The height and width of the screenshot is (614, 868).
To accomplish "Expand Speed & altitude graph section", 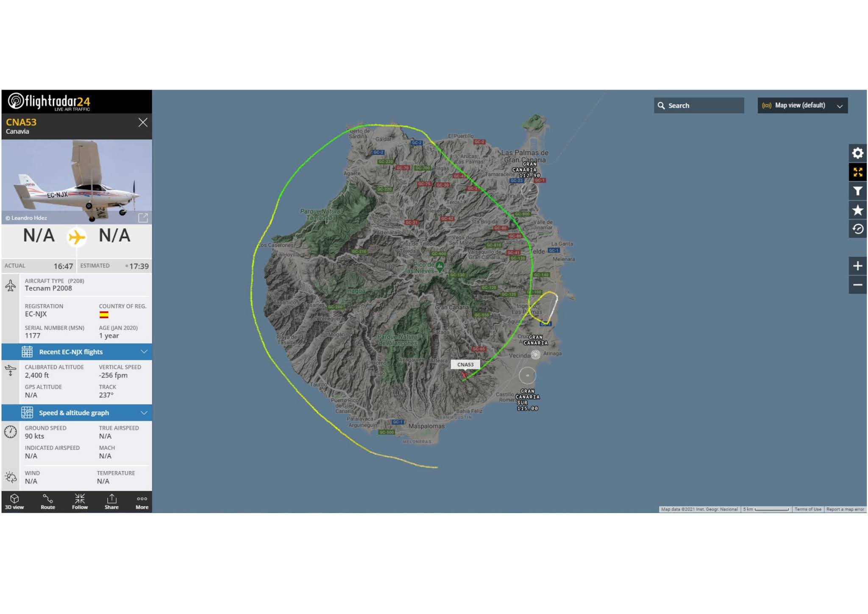I will (77, 413).
